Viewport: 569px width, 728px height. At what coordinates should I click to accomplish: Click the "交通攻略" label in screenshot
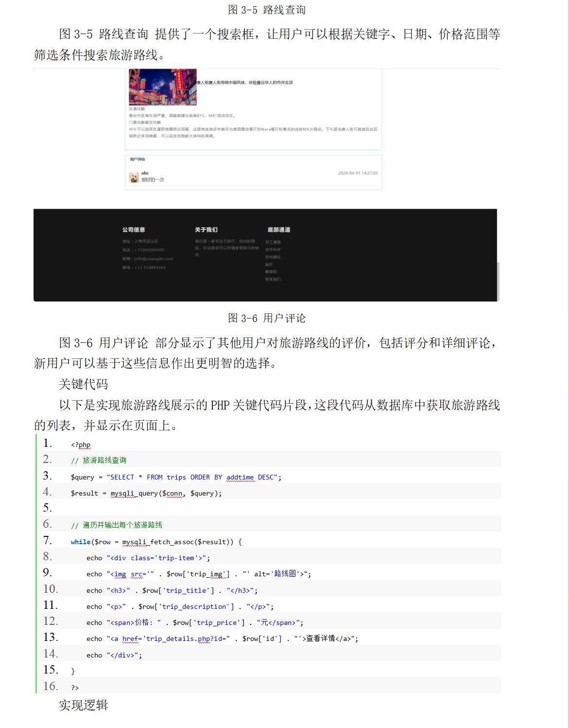click(x=137, y=109)
